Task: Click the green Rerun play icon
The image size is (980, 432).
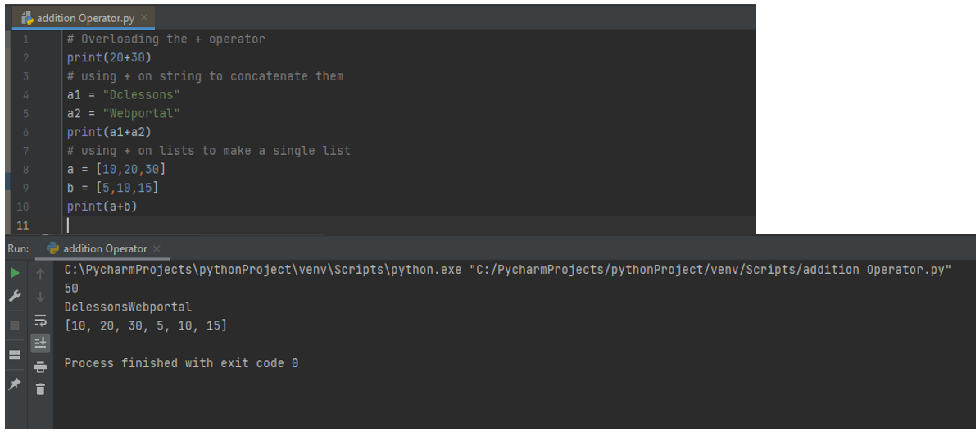Action: (16, 273)
